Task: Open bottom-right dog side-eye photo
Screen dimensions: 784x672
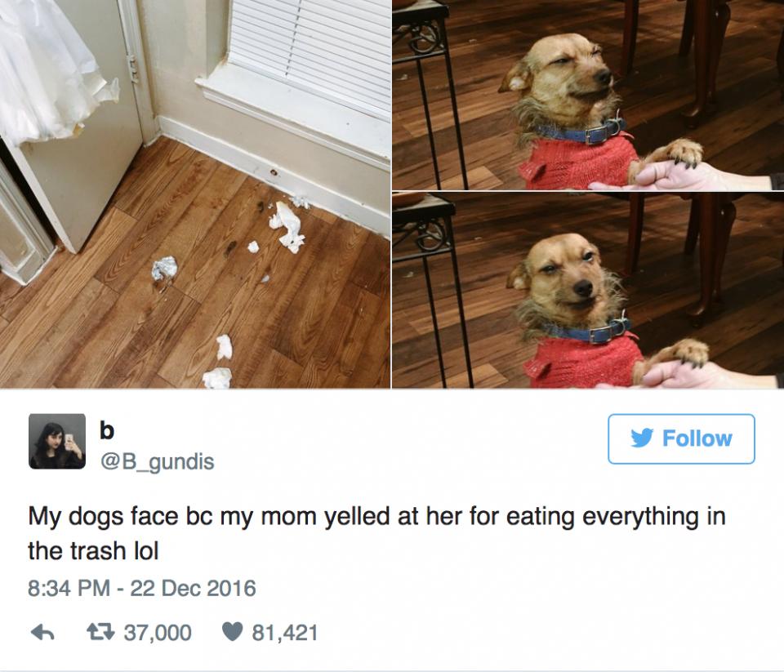Action: click(588, 291)
